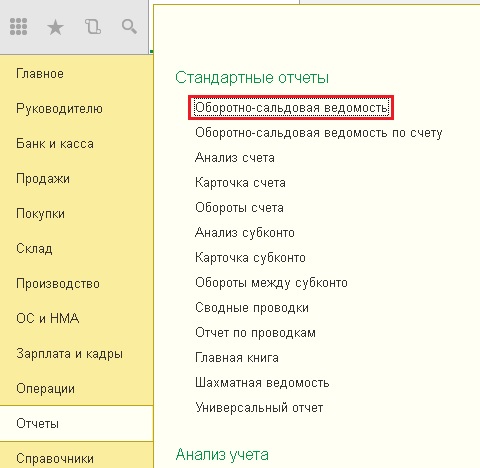Open Шахматная ведомость report
Image resolution: width=480 pixels, height=468 pixels.
262,383
